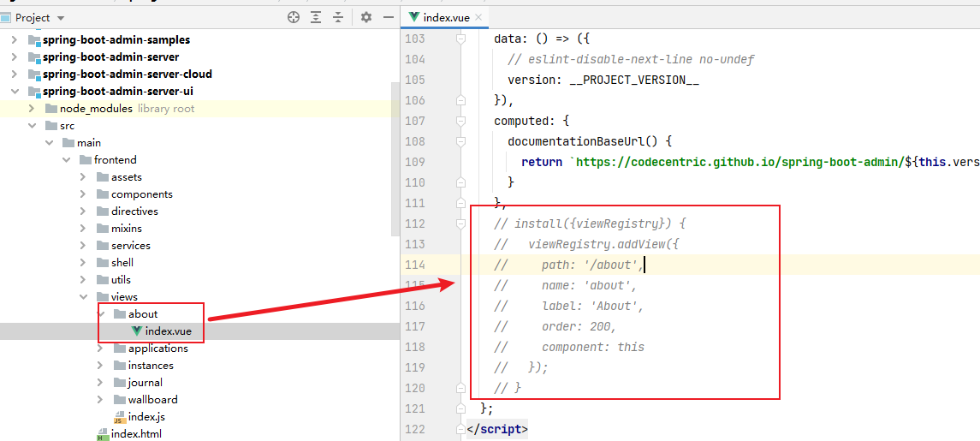Fold documentationBaseUrl method at line 108
Image resolution: width=980 pixels, height=441 pixels.
tap(461, 141)
